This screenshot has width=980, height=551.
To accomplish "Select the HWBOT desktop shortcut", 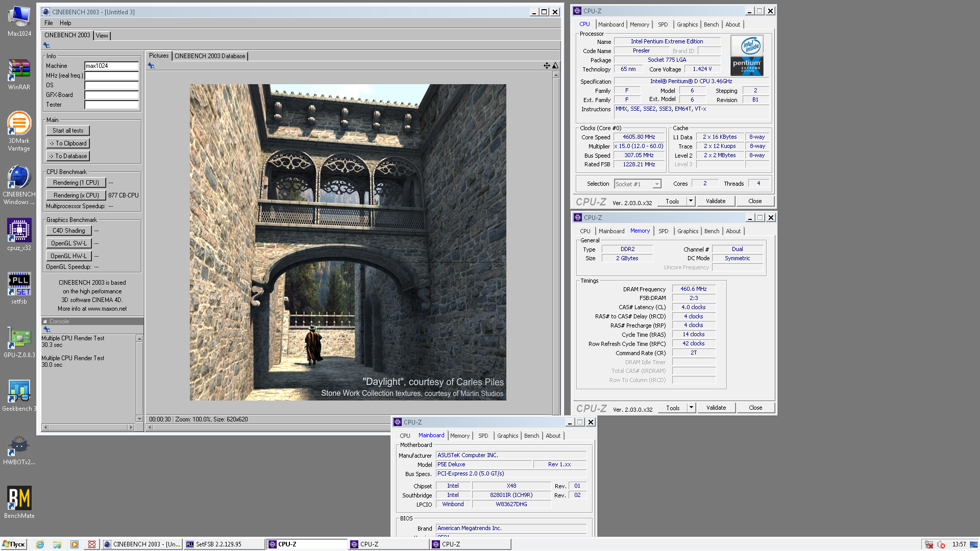I will coord(19,449).
